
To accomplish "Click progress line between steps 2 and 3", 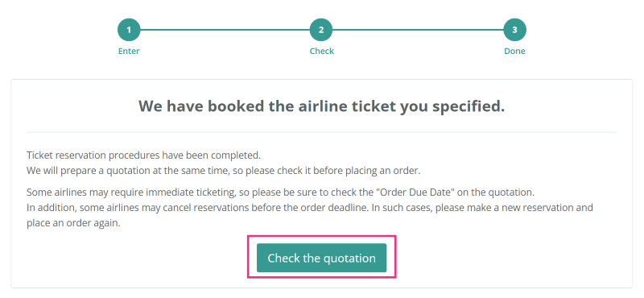I will (x=418, y=30).
